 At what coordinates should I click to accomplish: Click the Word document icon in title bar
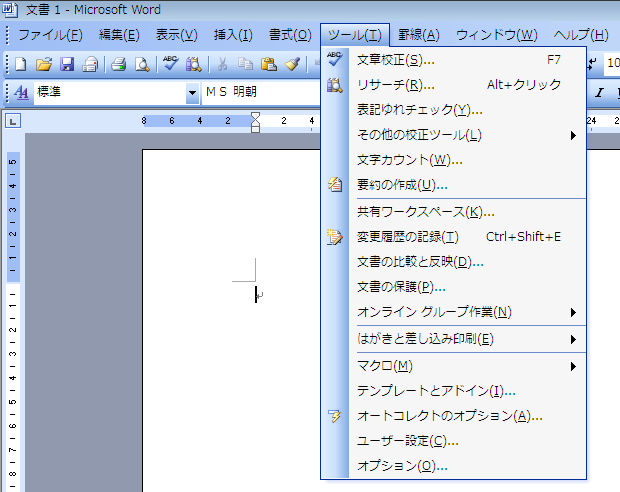(9, 9)
